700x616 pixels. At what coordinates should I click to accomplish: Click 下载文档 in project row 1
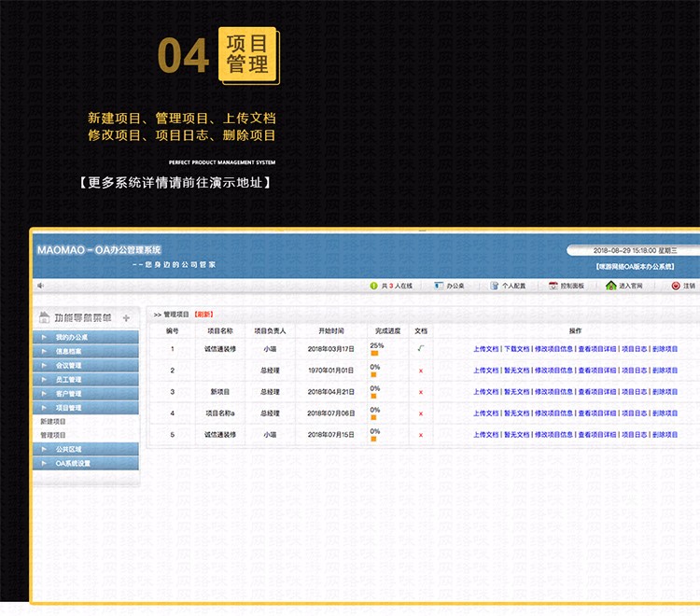point(516,349)
